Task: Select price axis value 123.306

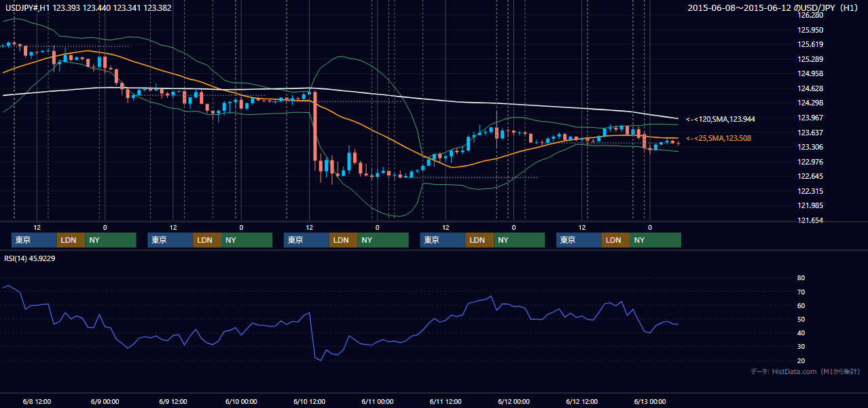Action: coord(810,147)
